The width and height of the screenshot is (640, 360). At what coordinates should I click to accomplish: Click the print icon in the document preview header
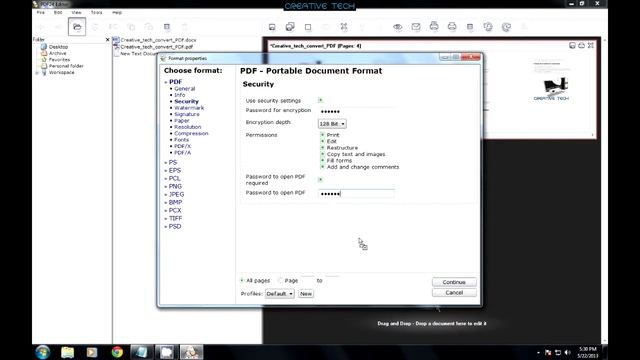point(581,45)
